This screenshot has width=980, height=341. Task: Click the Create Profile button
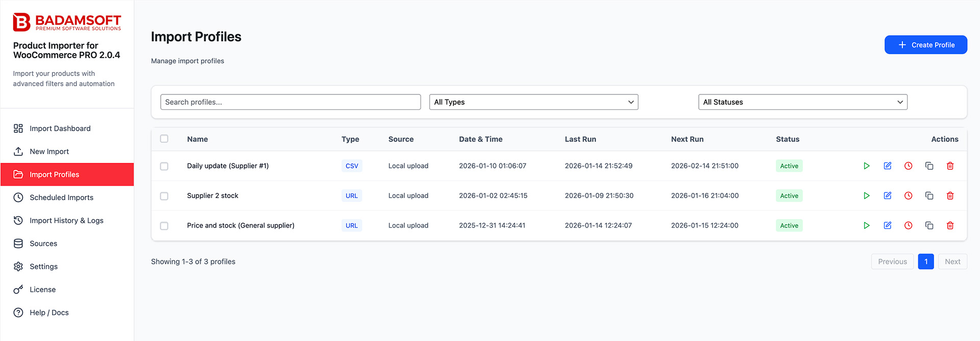[x=926, y=45]
